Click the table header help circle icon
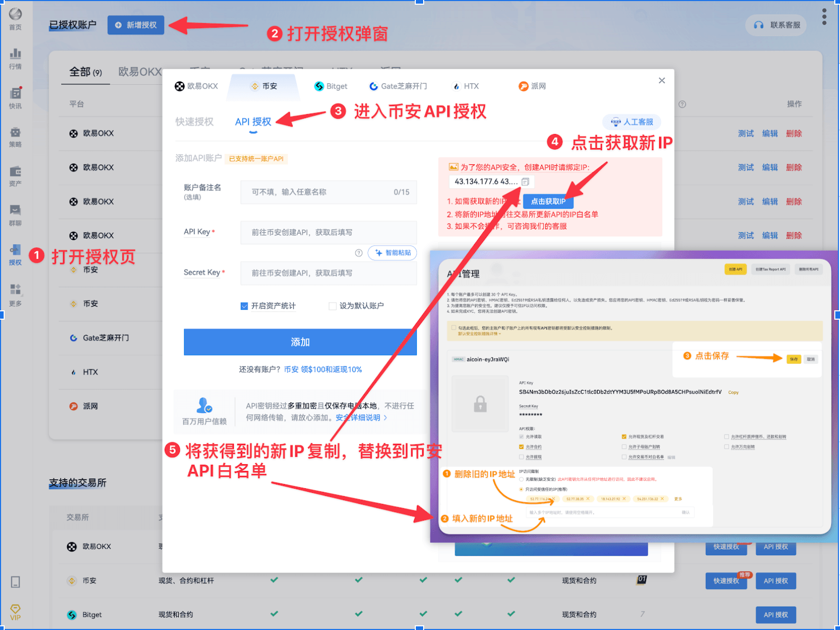Image resolution: width=840 pixels, height=630 pixels. [682, 104]
